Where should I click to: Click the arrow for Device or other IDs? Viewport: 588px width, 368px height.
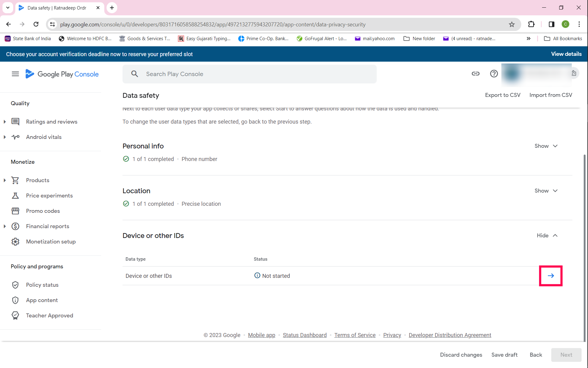pos(551,276)
